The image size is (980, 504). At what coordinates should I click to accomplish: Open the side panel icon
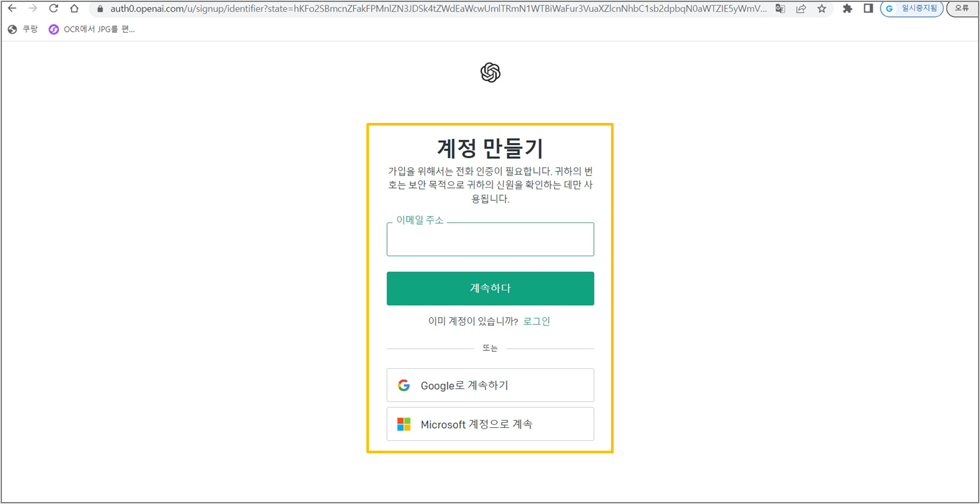[x=869, y=10]
